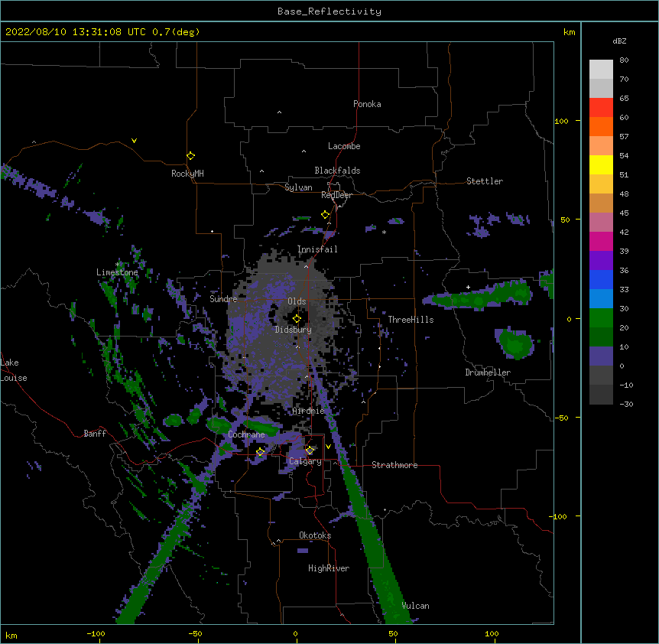Pick the yellow 54-51 dBZ legend swatch
Screen dimensions: 659x644
(x=601, y=165)
